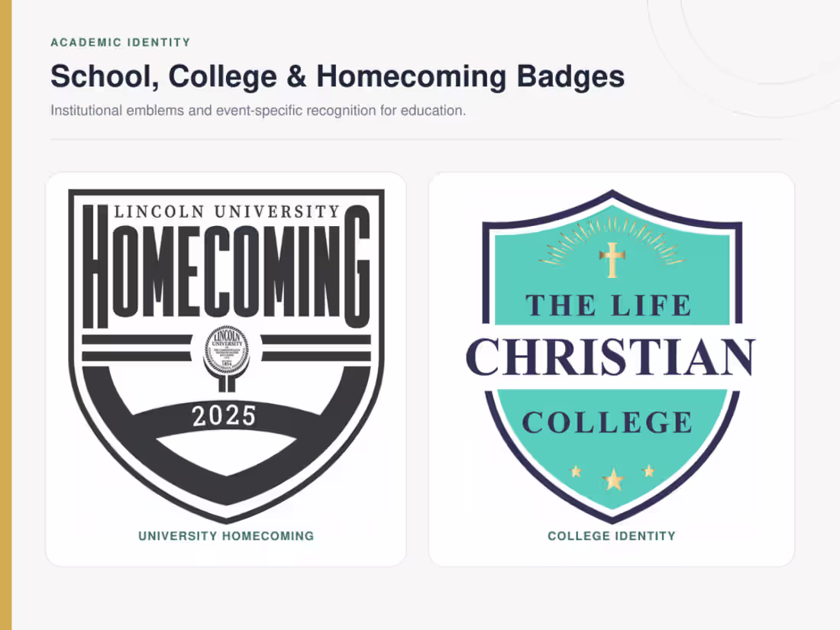Screen dimensions: 840x630
Task: Click the Lincoln University round seal
Action: point(227,350)
